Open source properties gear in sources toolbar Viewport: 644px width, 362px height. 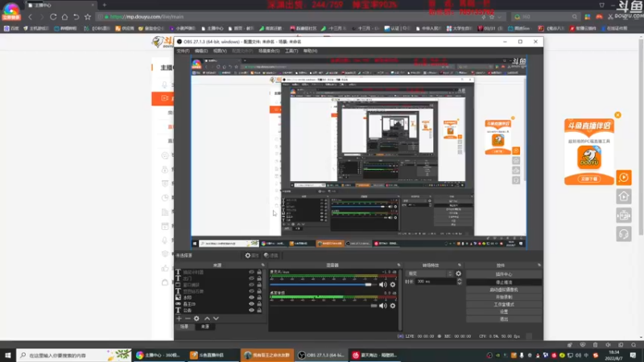point(196,319)
